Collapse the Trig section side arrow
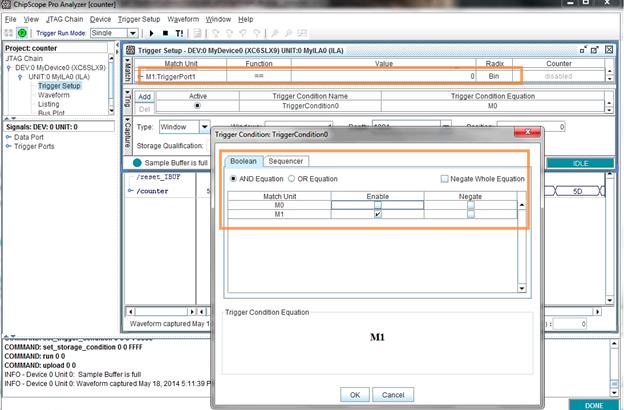 (x=128, y=94)
